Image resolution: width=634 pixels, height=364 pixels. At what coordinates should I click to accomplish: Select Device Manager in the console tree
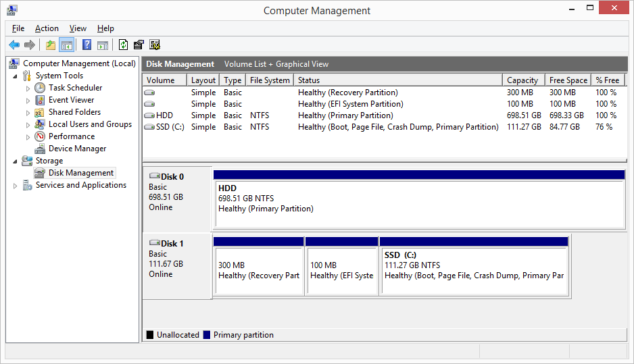pyautogui.click(x=77, y=149)
